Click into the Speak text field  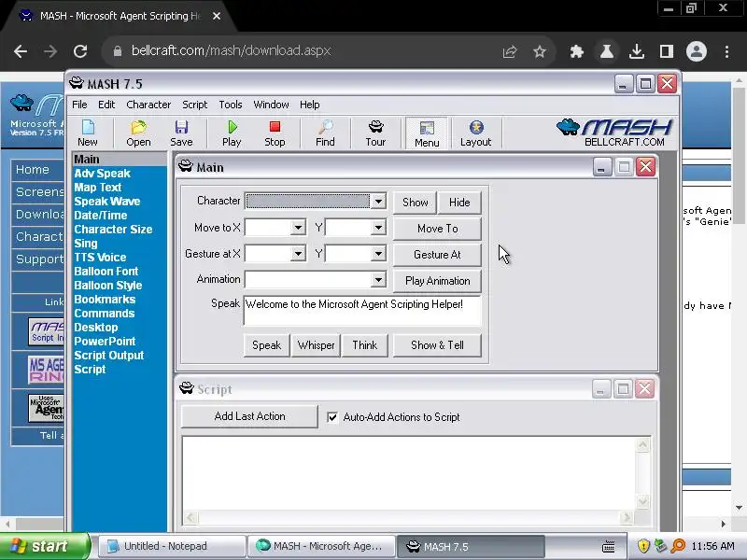[x=362, y=311]
